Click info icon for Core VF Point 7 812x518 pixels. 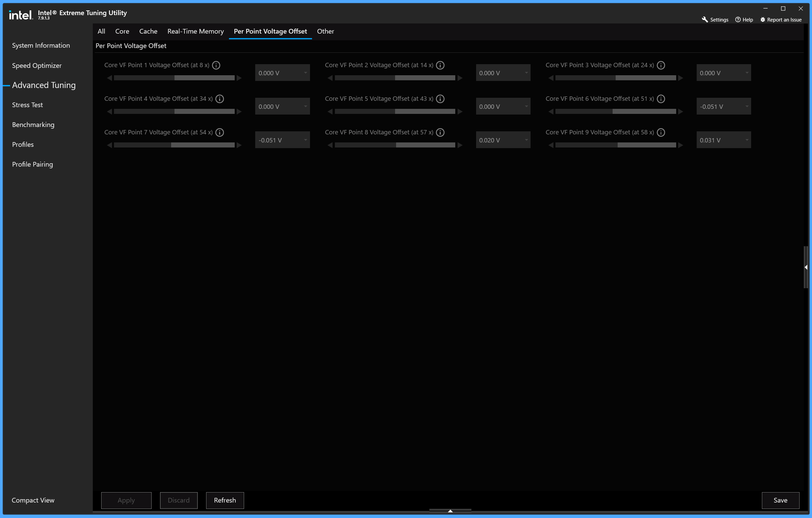coord(220,132)
